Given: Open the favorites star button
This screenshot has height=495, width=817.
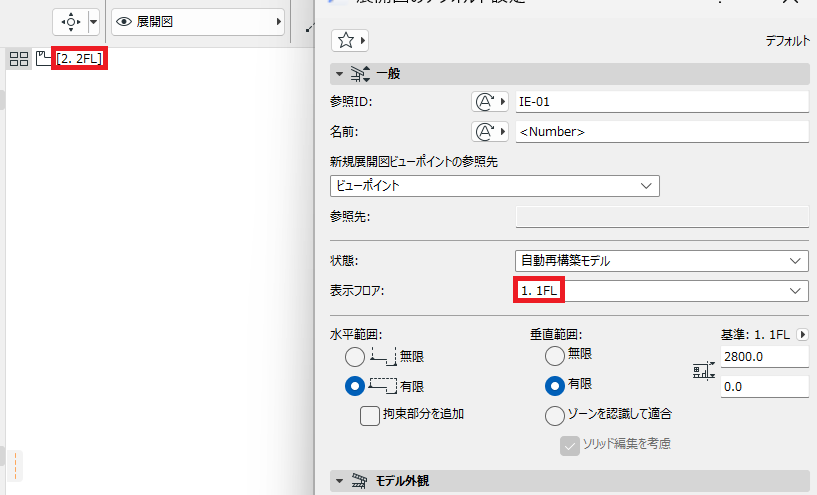Looking at the screenshot, I should coord(350,41).
